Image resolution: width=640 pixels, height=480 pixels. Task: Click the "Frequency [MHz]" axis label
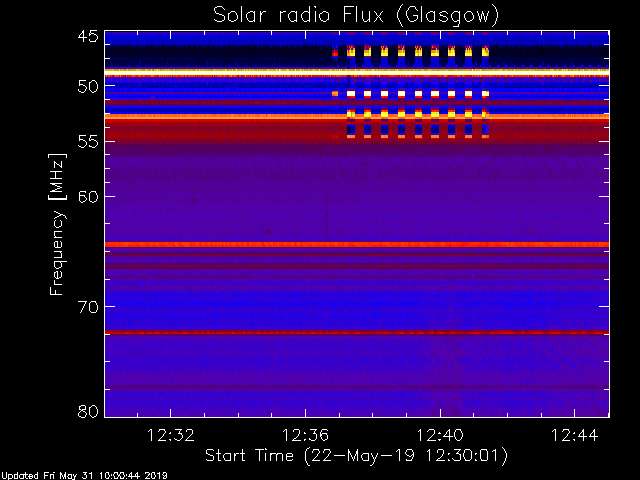pos(57,224)
